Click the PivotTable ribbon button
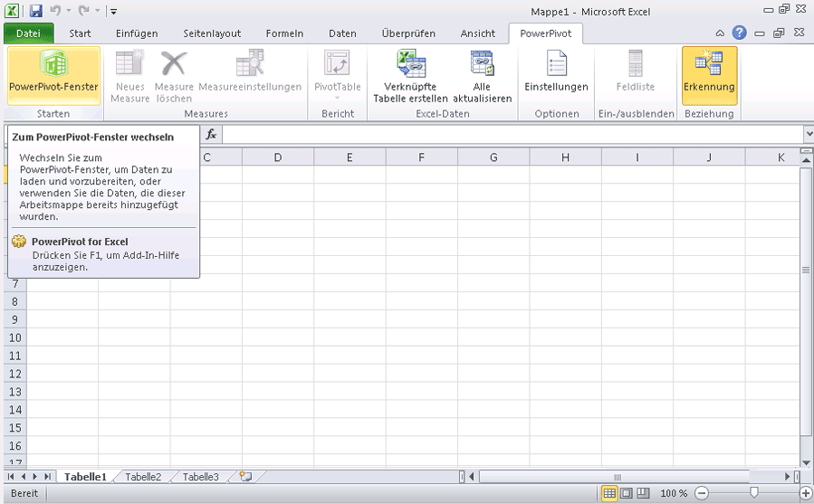The width and height of the screenshot is (814, 504). 338,75
